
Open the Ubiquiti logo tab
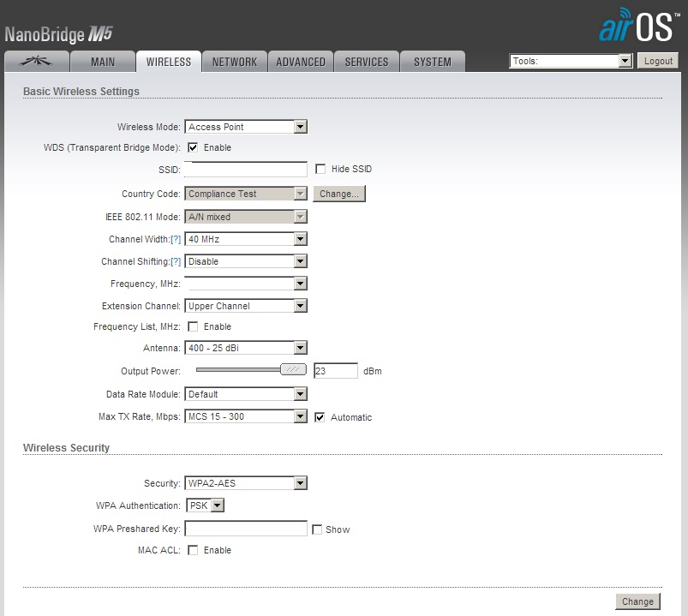(37, 62)
